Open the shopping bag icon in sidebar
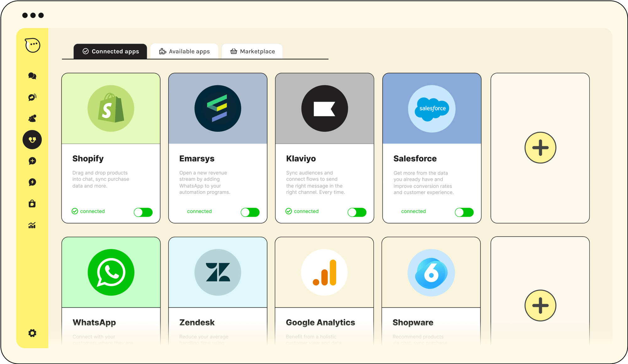 point(32,204)
